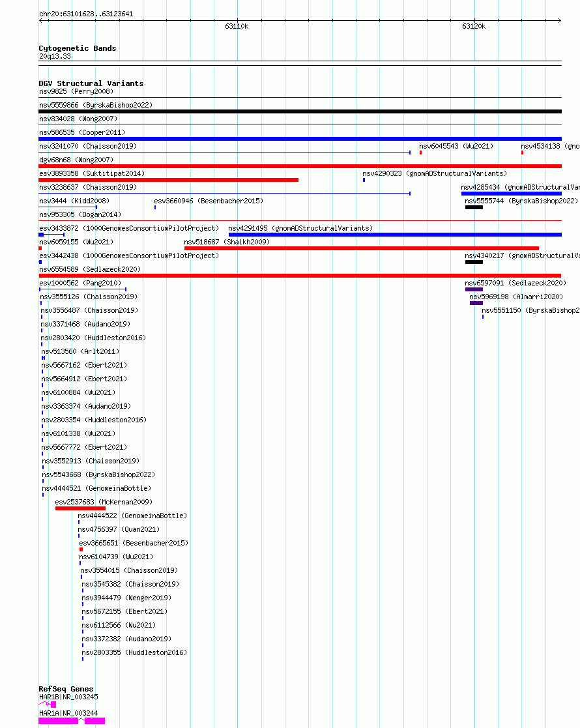Open nsv834028 (Wong2007) variant label

click(78, 119)
